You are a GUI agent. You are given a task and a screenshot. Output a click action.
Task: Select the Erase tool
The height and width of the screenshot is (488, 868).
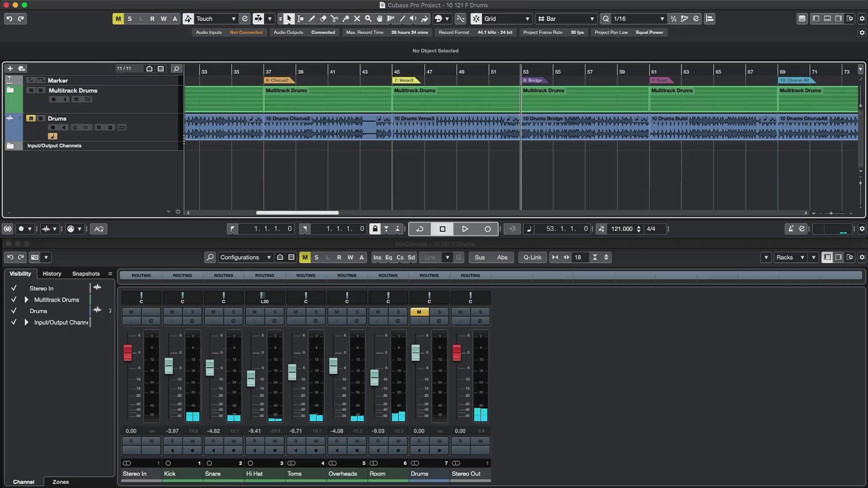(323, 19)
